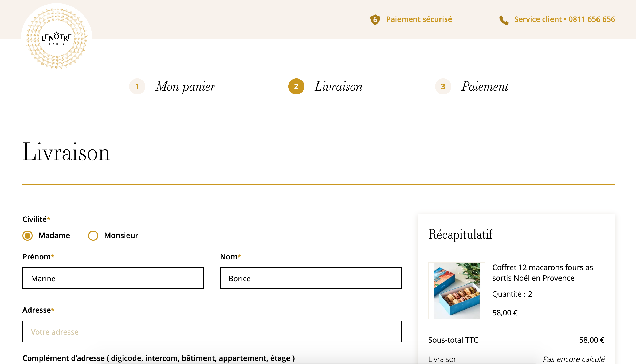Select the Madame radio button
Image resolution: width=636 pixels, height=364 pixels.
[28, 236]
